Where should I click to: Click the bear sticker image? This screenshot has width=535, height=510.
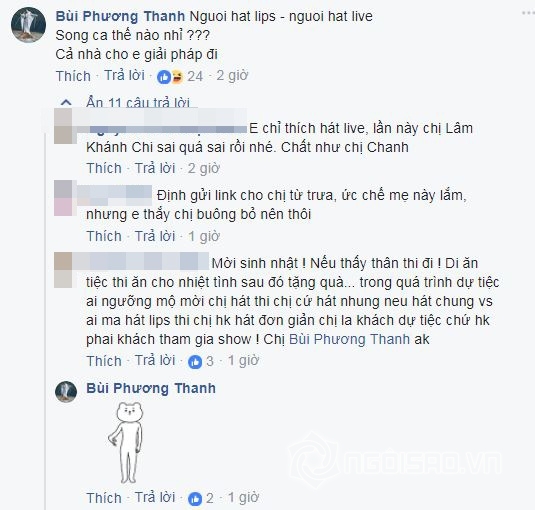126,442
